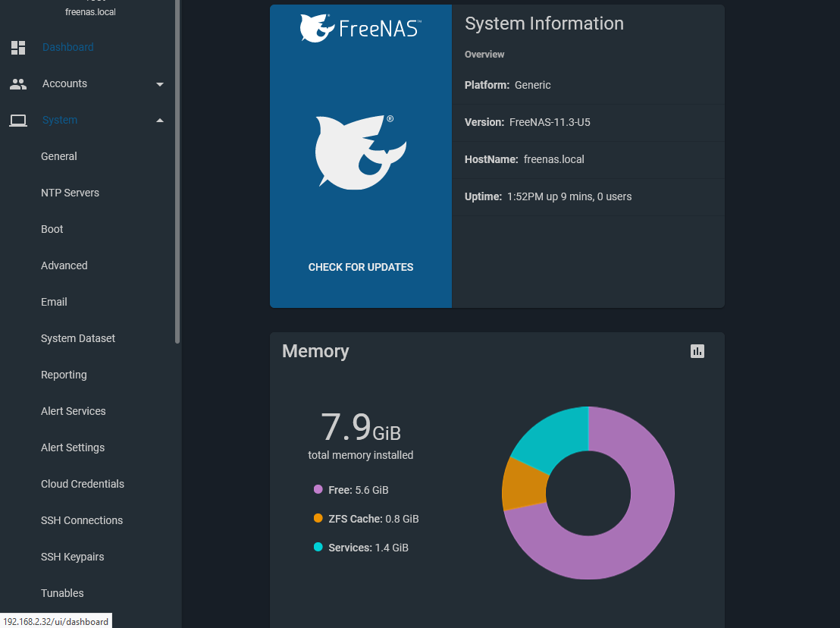This screenshot has width=840, height=628.
Task: Open the Accounts menu item
Action: pyautogui.click(x=64, y=83)
